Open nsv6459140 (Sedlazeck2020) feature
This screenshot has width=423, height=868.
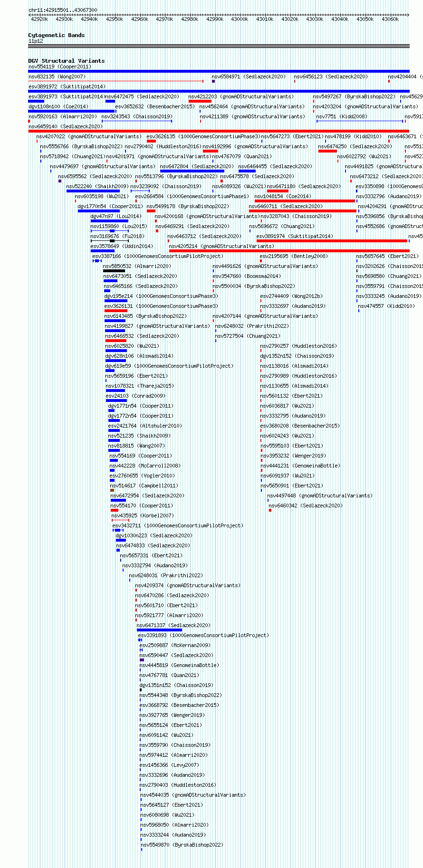click(65, 127)
